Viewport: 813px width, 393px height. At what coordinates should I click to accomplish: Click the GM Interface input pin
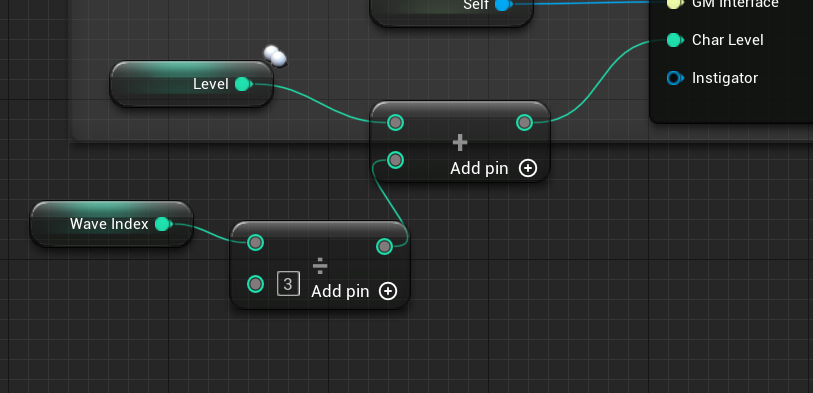[674, 4]
